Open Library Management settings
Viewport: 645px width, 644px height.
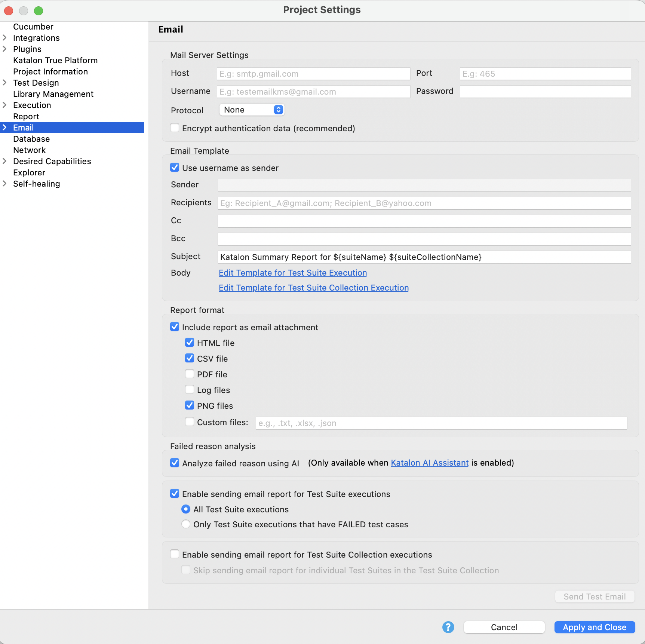53,94
